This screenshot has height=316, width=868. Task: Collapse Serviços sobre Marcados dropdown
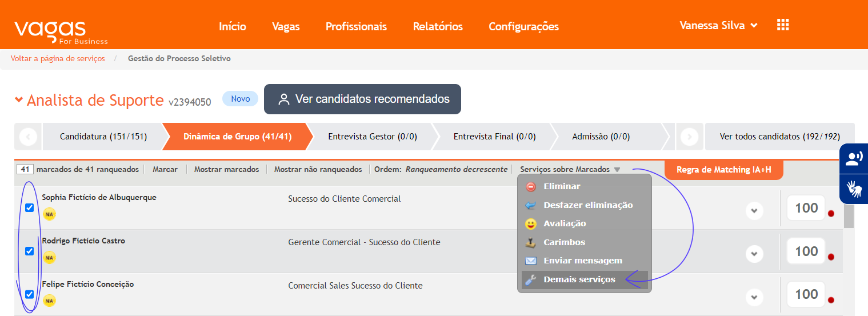pos(570,170)
